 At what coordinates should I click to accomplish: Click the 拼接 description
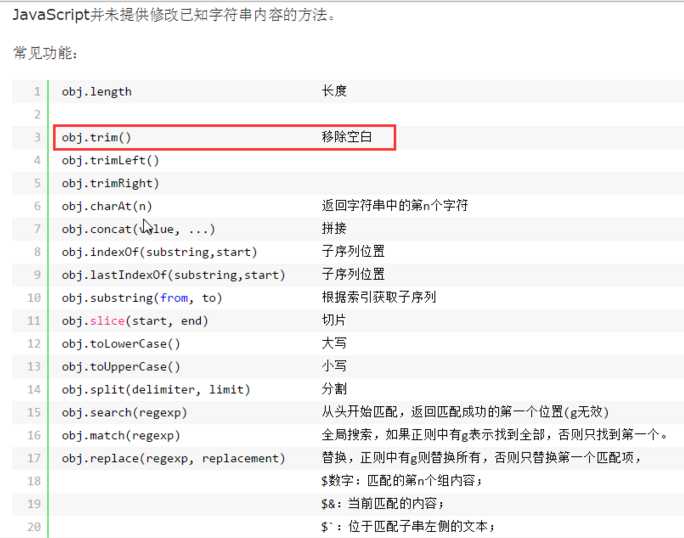tap(334, 228)
